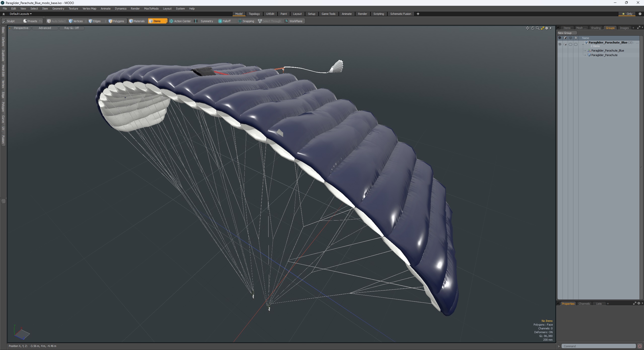The width and height of the screenshot is (644, 350).
Task: Activate Items selection mode
Action: [157, 21]
